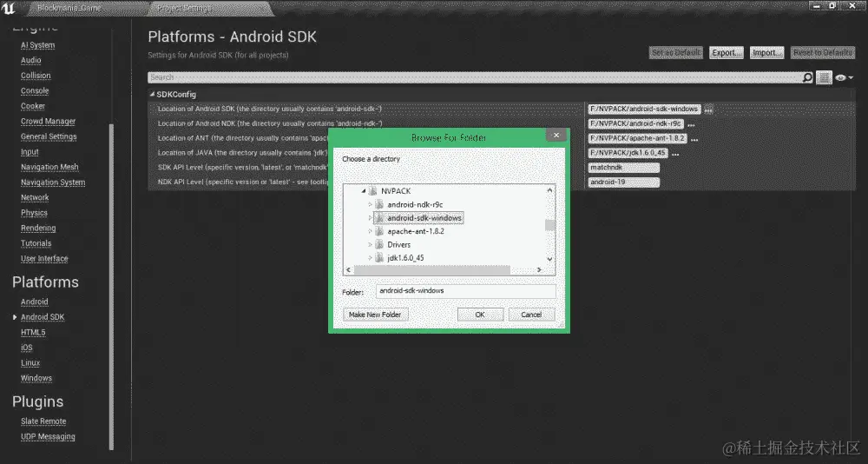868x464 pixels.
Task: Open Windows platform settings
Action: click(x=36, y=378)
